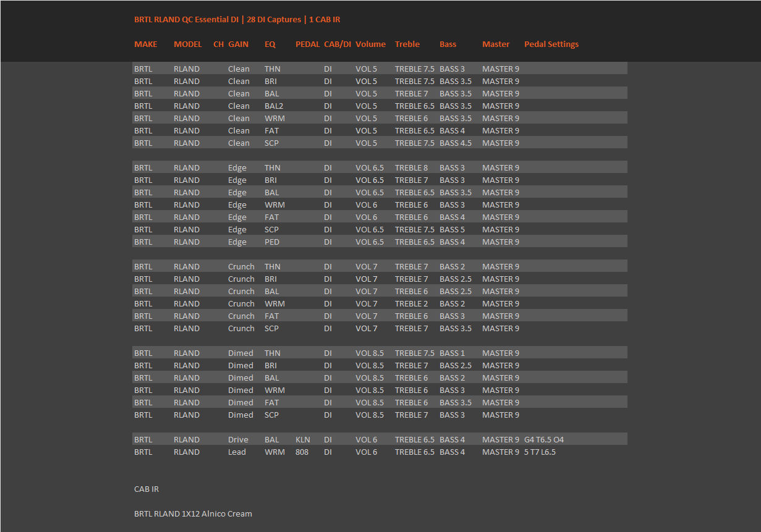Click the Pedal Settings column header
The height and width of the screenshot is (532, 761).
tap(551, 44)
